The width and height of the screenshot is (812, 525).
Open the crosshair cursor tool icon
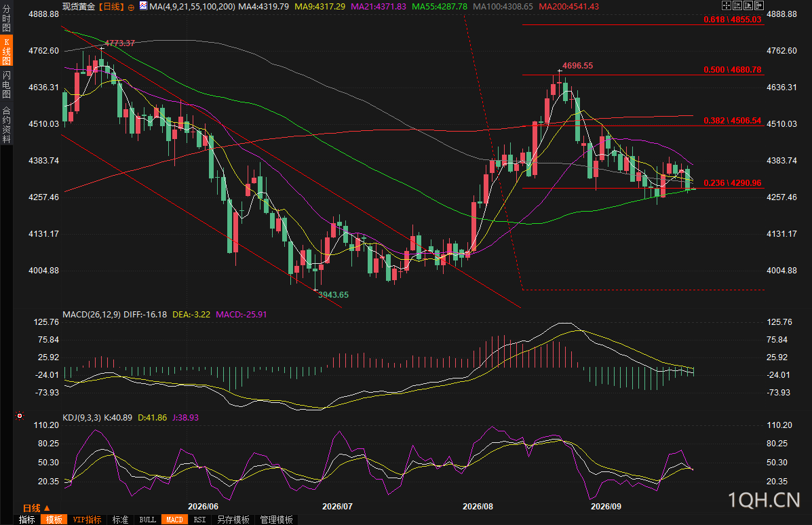(726, 5)
